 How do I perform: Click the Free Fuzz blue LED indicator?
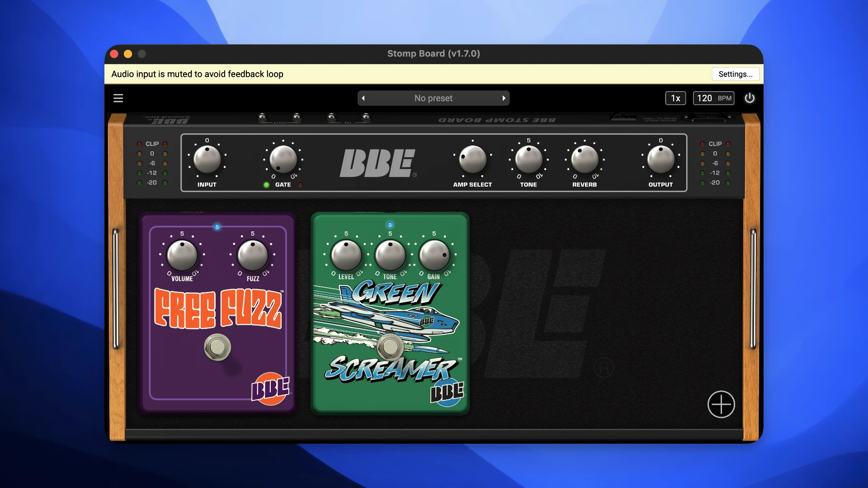[x=217, y=226]
